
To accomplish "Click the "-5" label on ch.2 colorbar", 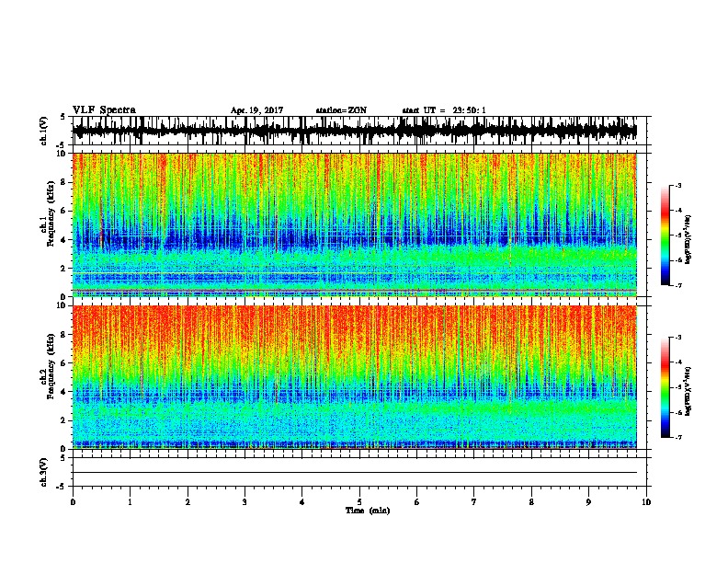I will point(678,387).
